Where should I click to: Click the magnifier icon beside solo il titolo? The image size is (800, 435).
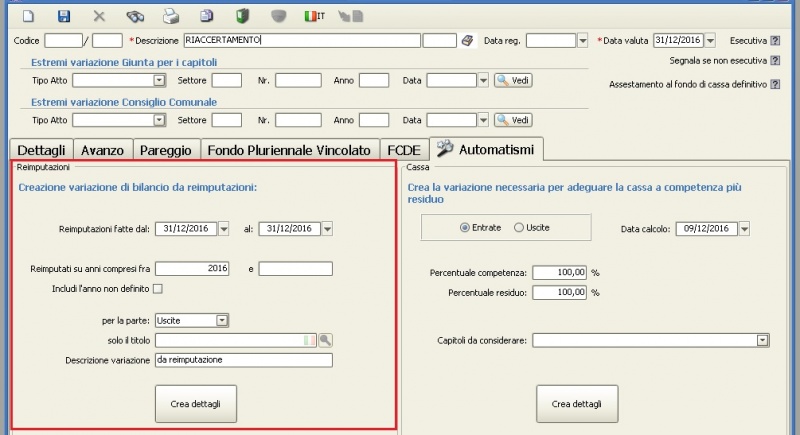pyautogui.click(x=326, y=340)
